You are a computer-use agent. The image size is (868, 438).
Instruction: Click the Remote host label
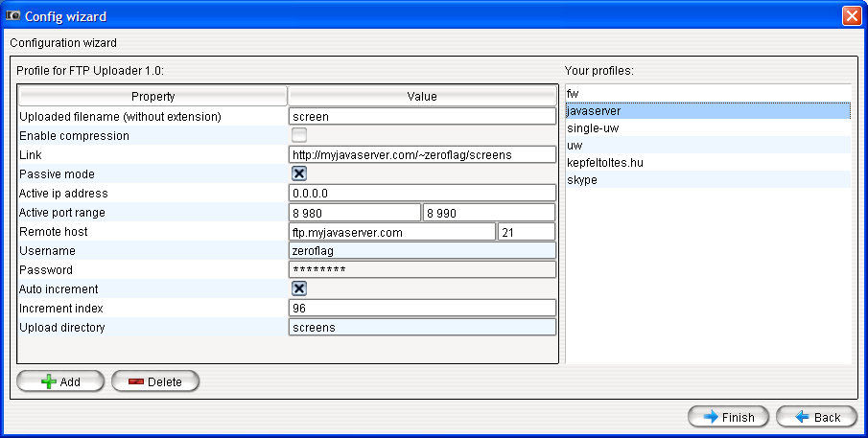coord(54,232)
